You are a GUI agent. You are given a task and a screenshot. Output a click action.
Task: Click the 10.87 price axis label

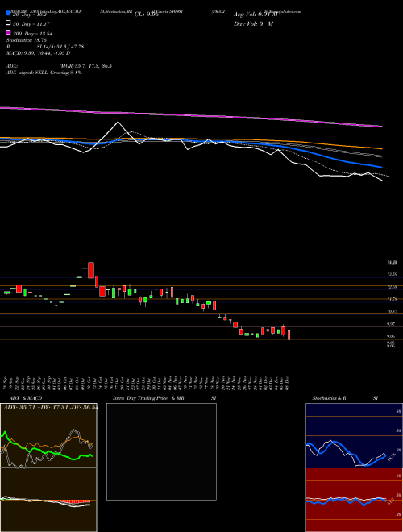point(393,311)
